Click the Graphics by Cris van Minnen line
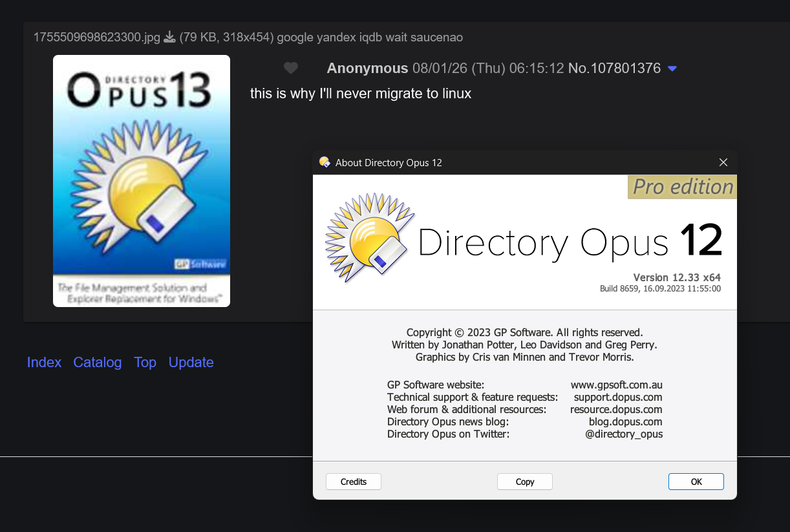 pyautogui.click(x=524, y=357)
